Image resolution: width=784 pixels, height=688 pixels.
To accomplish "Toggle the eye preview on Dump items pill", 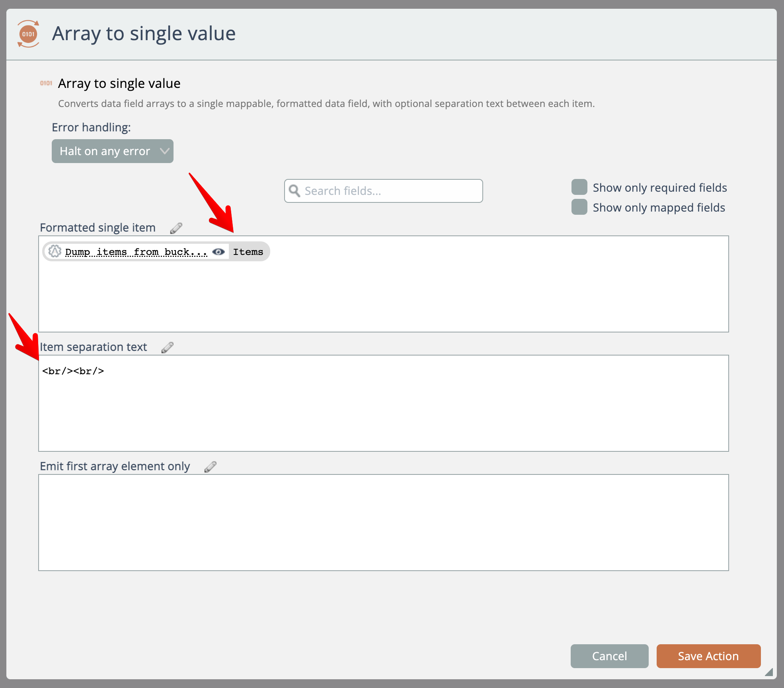I will [218, 252].
